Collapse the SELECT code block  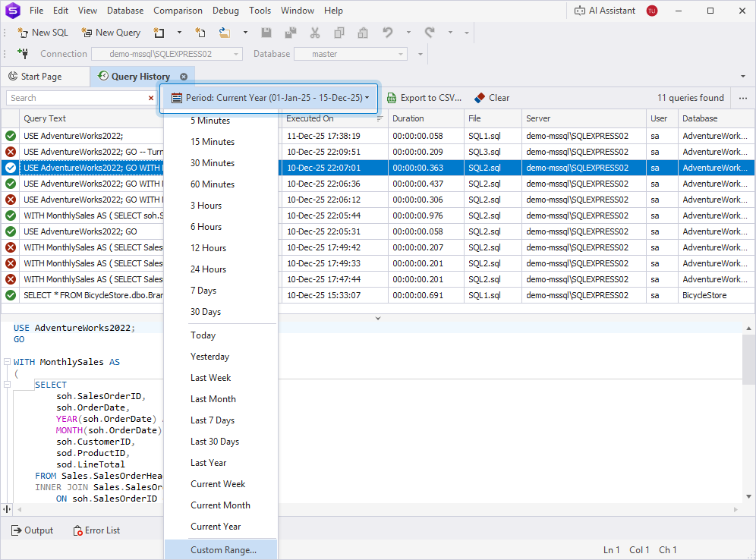8,385
